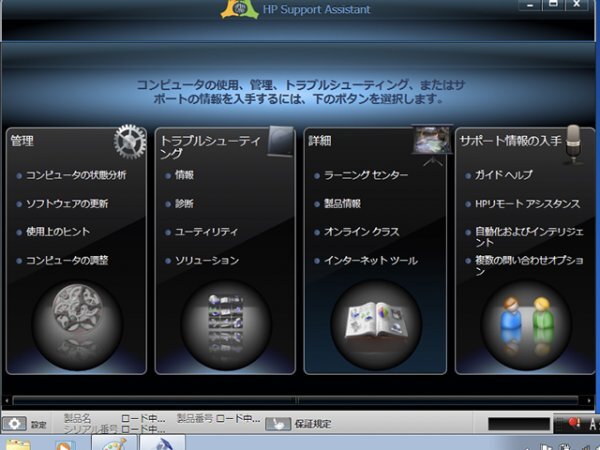Click the HP Support Assistant logo icon
The width and height of the screenshot is (600, 450).
coord(240,9)
